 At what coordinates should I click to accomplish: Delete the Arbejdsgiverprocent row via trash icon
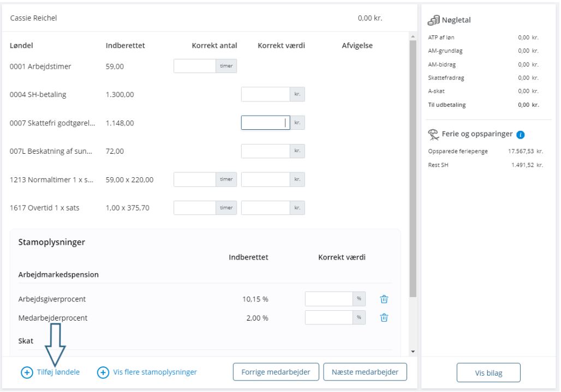384,299
